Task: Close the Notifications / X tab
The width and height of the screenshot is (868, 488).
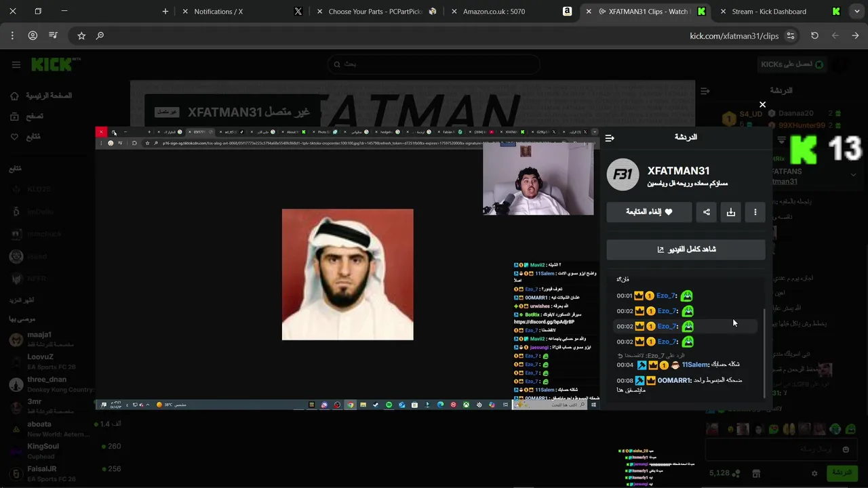Action: pos(185,12)
